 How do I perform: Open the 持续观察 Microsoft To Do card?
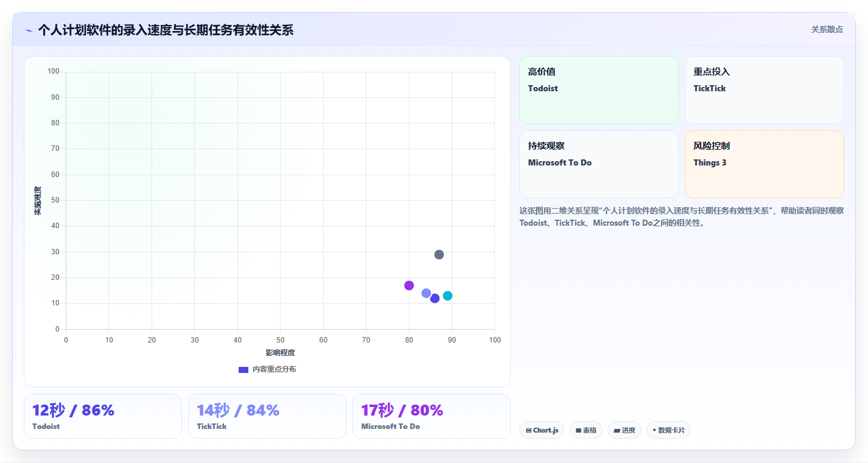point(598,164)
